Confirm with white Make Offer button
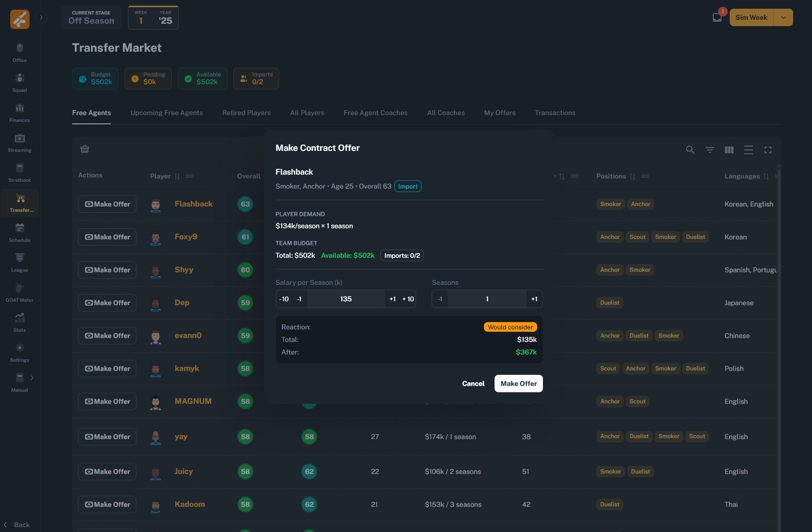Screen dimensions: 812x532 (518, 384)
